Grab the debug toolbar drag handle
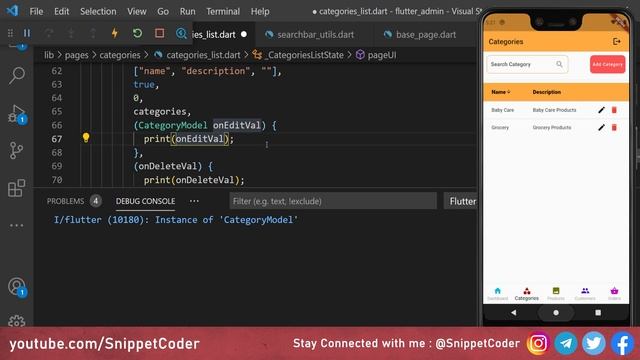This screenshot has width=640, height=360. (x=10, y=33)
